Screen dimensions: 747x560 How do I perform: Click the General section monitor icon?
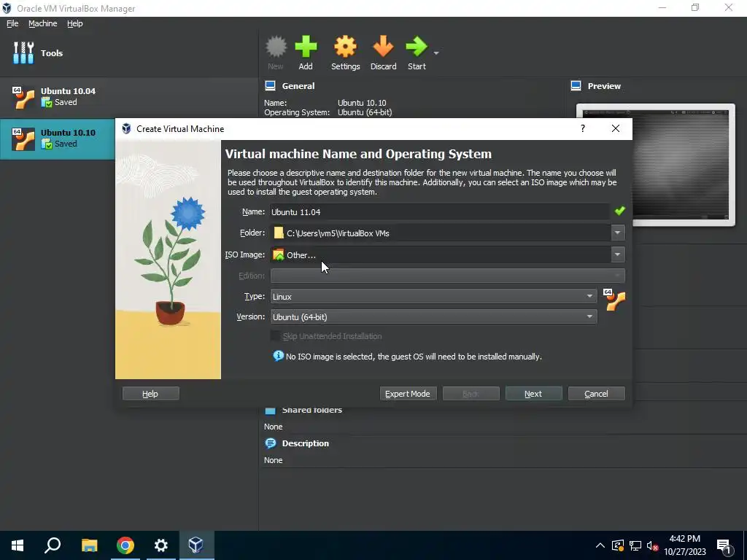point(270,86)
